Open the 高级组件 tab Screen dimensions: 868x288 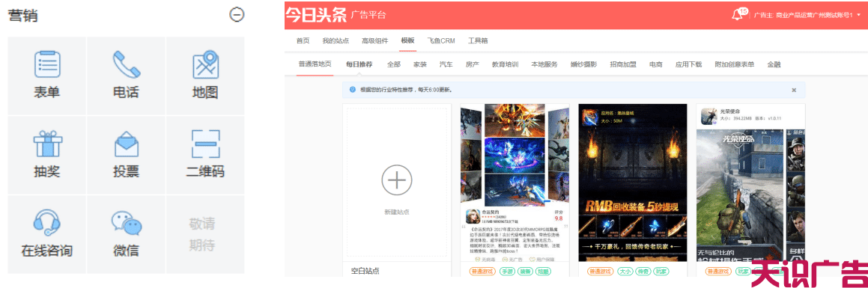tap(374, 41)
